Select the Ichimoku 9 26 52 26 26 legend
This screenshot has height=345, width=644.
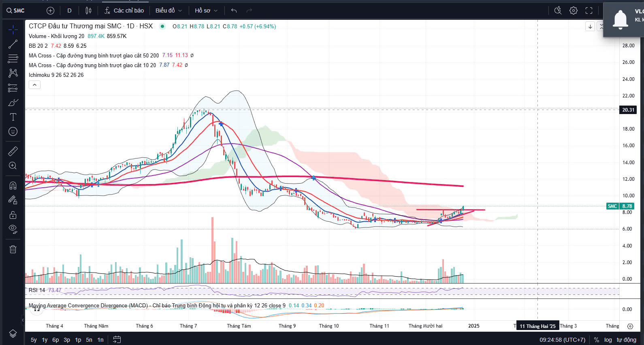click(x=56, y=75)
